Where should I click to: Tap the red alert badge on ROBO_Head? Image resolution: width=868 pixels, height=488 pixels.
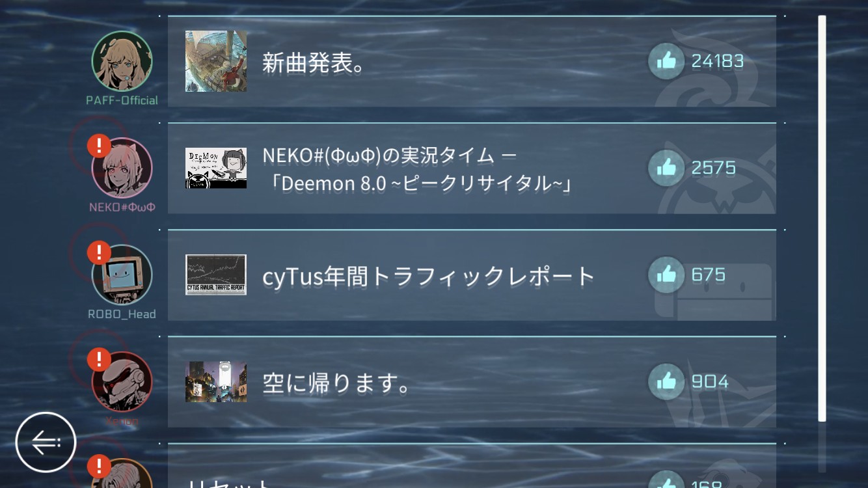[99, 252]
